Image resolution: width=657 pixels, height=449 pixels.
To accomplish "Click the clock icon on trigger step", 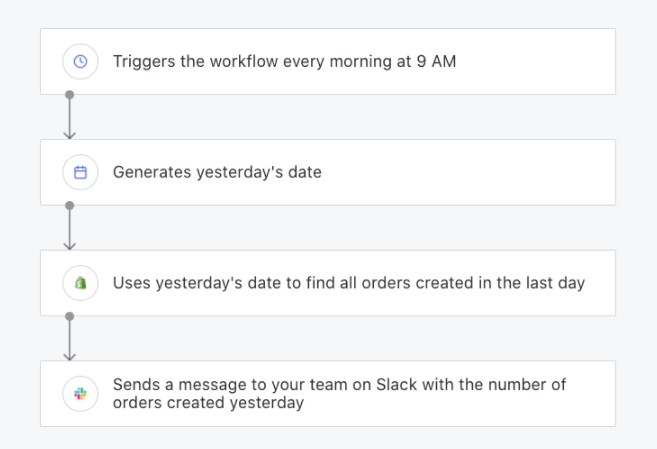I will coord(80,62).
